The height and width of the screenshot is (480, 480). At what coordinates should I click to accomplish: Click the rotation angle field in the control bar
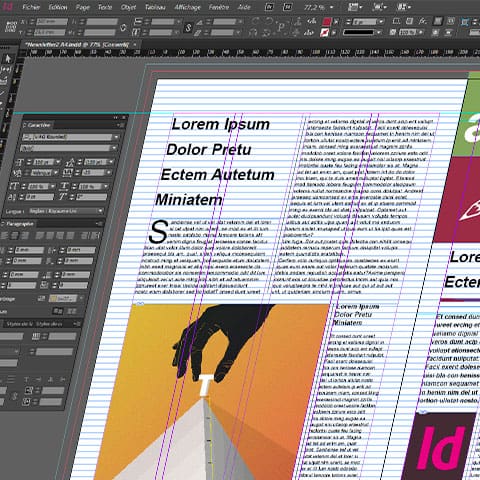point(224,22)
